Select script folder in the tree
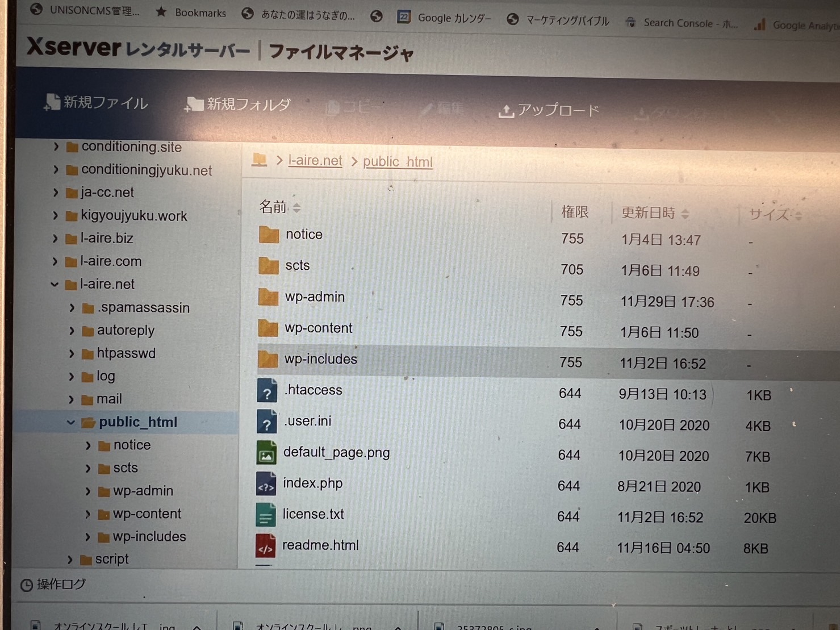 point(112,559)
